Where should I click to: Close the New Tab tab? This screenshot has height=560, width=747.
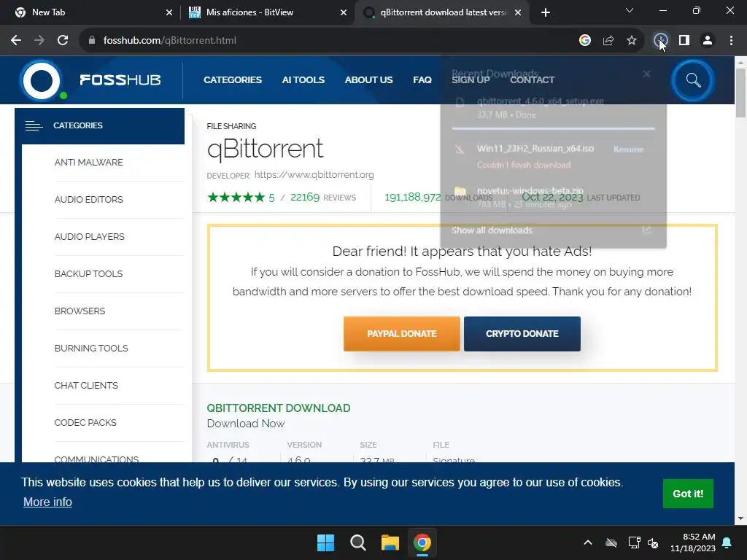point(169,12)
